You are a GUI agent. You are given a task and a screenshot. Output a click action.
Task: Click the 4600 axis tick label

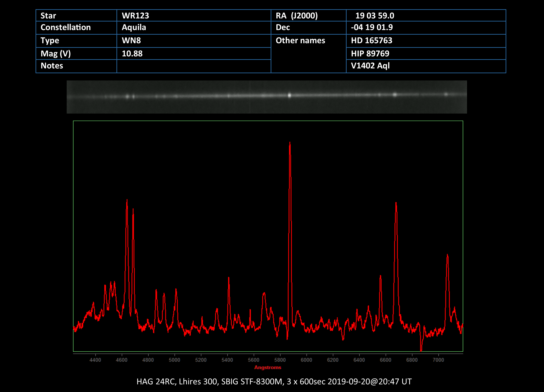[122, 360]
